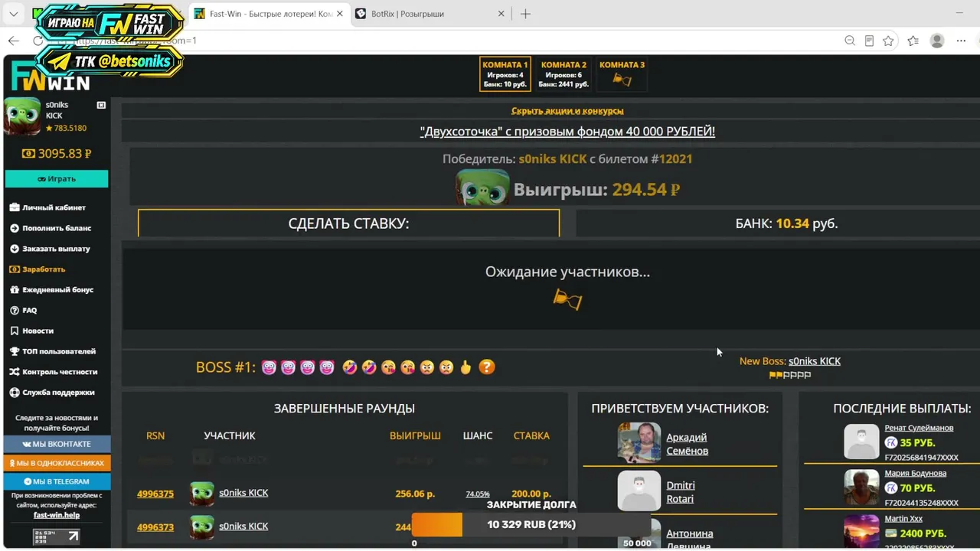980x551 pixels.
Task: Click the БАНК: 10.34 руб. value
Action: click(786, 223)
